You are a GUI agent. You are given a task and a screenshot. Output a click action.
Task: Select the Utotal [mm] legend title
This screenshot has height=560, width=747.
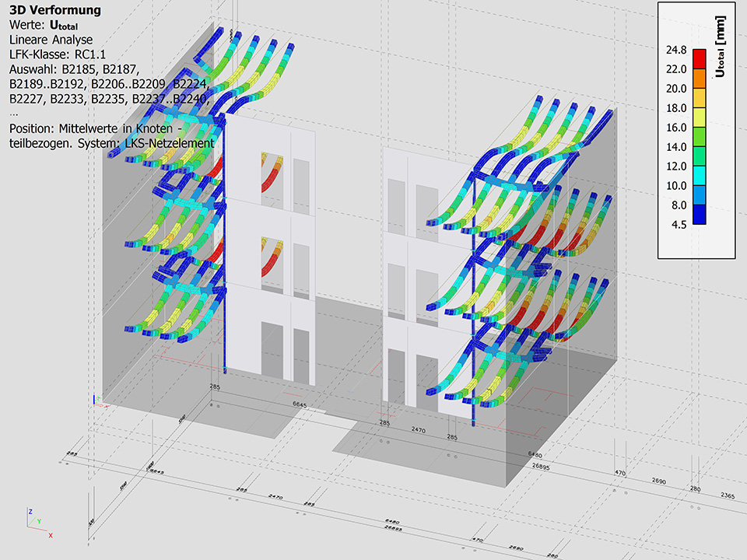click(720, 48)
